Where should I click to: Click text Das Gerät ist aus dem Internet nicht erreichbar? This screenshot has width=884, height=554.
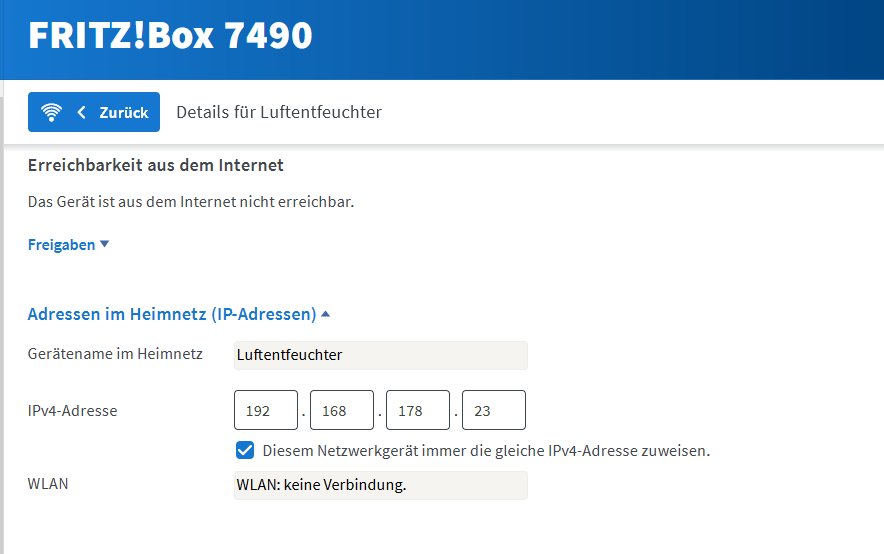(x=191, y=202)
